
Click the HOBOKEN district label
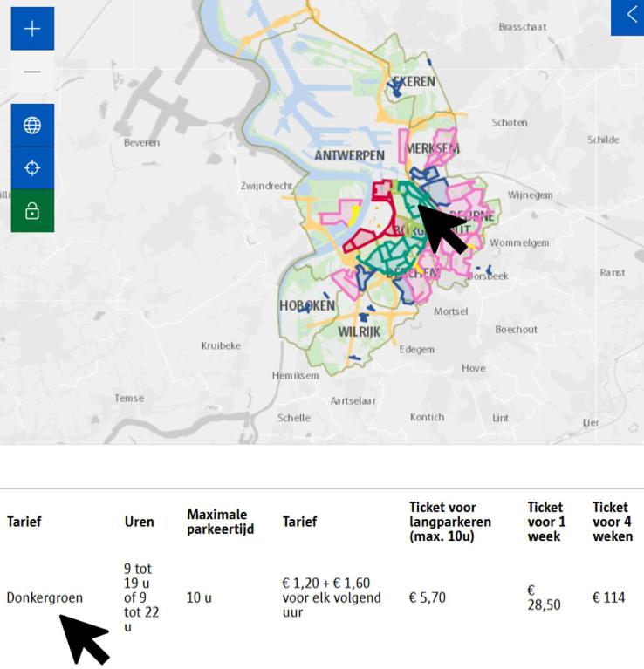pos(307,305)
